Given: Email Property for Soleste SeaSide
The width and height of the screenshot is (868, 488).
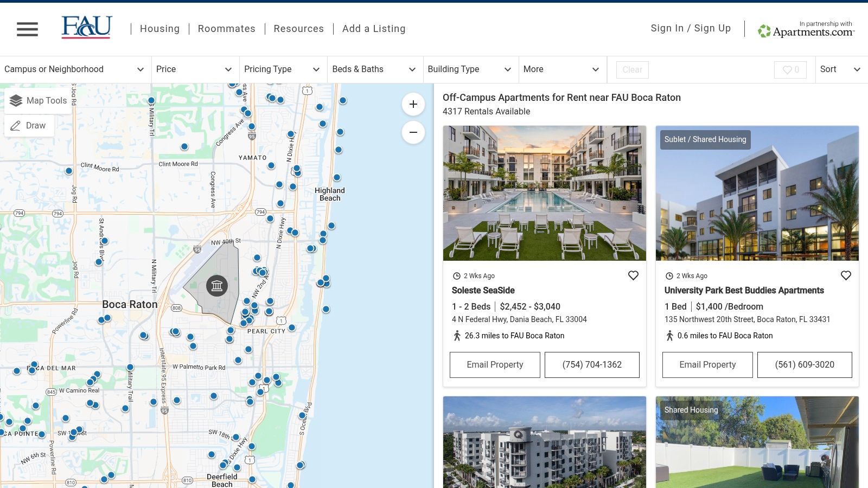Looking at the screenshot, I should click(495, 365).
